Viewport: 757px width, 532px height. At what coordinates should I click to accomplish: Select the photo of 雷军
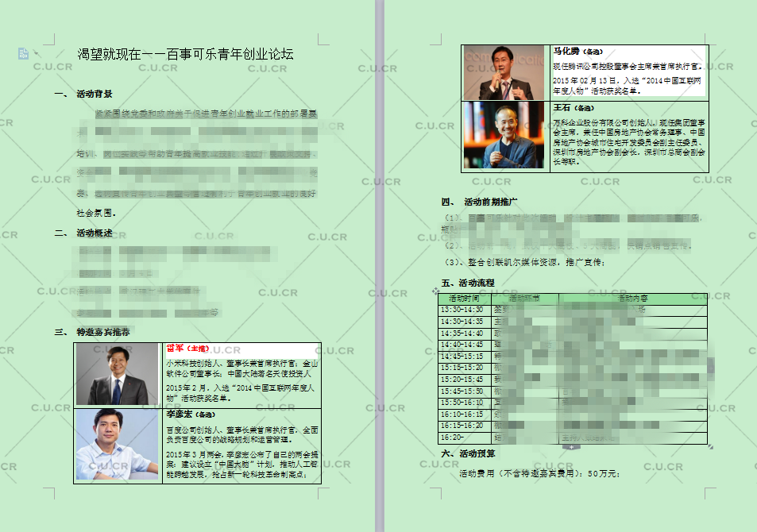point(118,374)
